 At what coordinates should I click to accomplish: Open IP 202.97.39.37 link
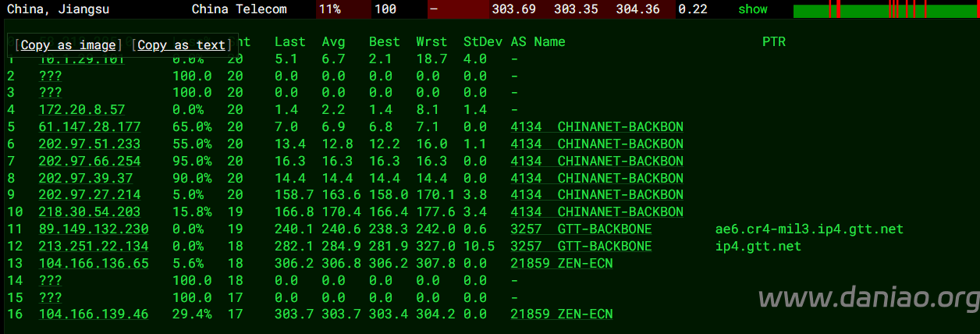click(x=86, y=178)
